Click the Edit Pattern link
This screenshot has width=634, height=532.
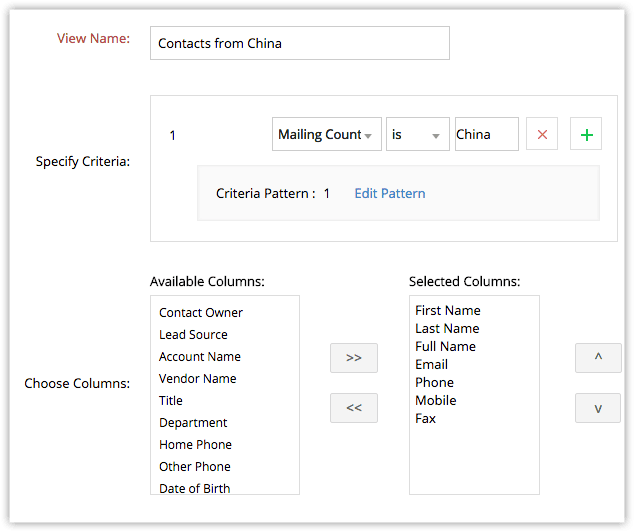(x=390, y=193)
